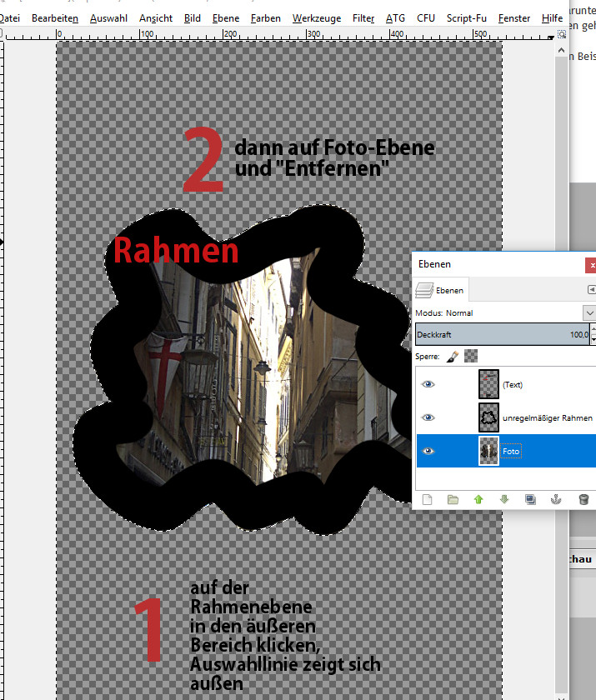The width and height of the screenshot is (596, 700).
Task: Hide the unregelmäßiger Rahmen layer
Action: coord(428,417)
